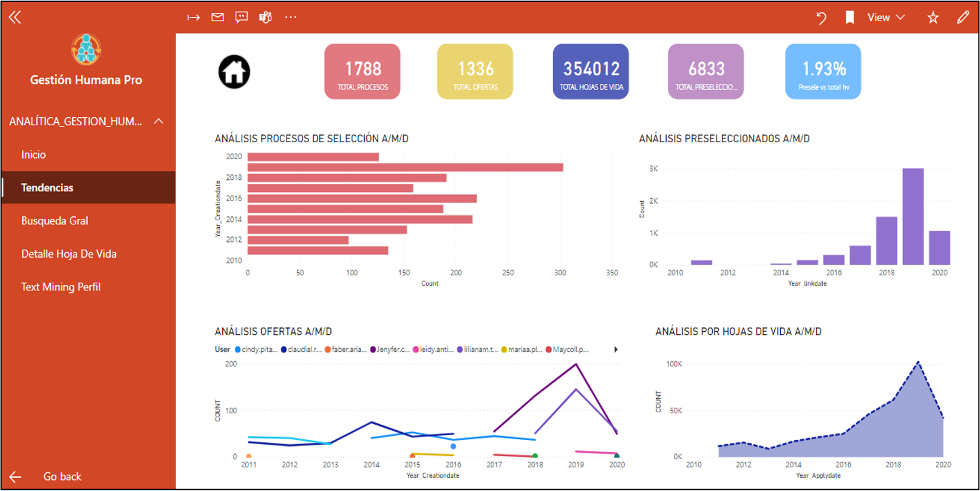Open Text Mining Perfil page

click(61, 287)
